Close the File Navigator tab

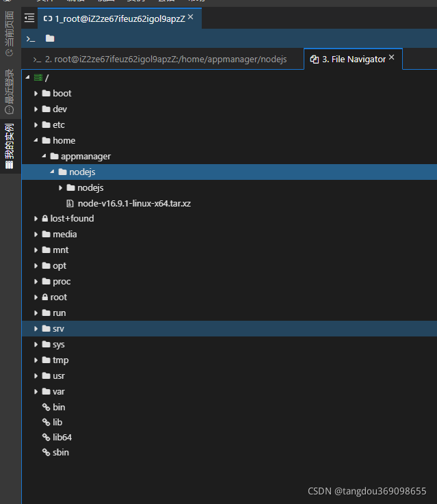391,57
